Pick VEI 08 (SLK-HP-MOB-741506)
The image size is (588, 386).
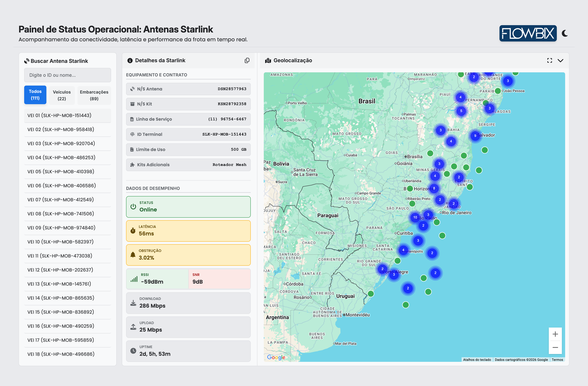(x=67, y=214)
